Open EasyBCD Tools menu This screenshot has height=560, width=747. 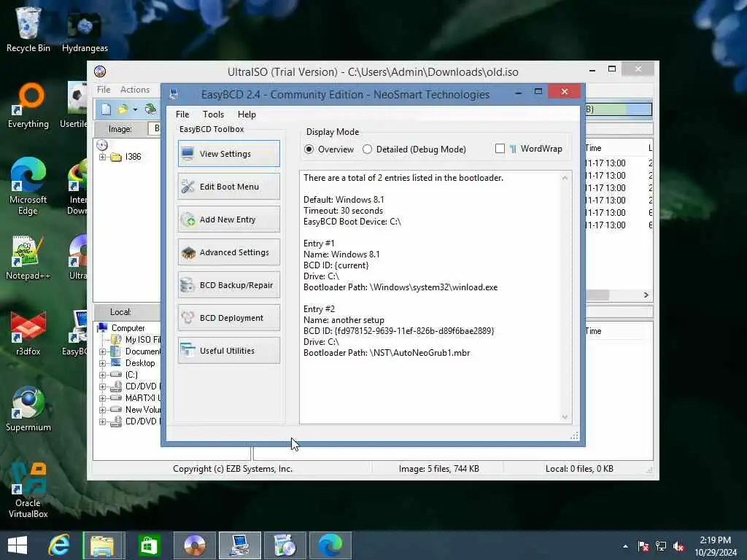tap(213, 114)
